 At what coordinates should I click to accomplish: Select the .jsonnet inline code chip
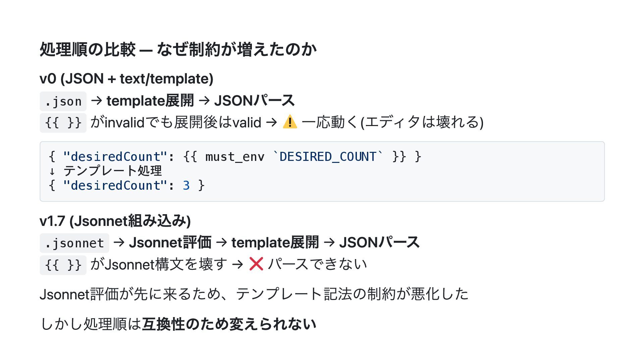pos(74,243)
